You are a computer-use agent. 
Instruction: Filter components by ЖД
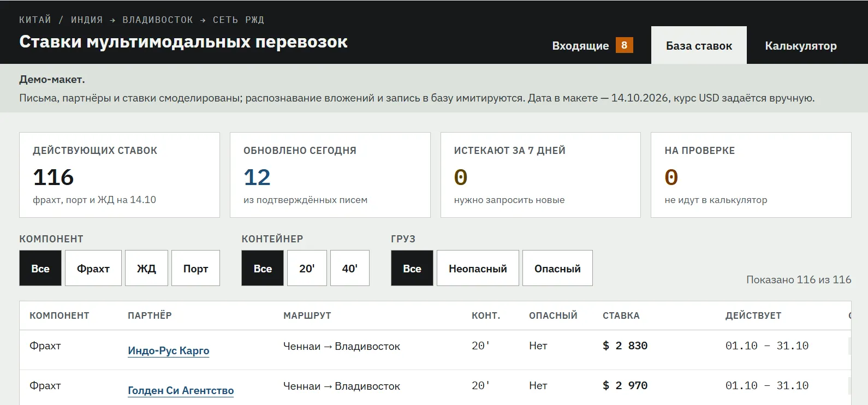click(146, 268)
